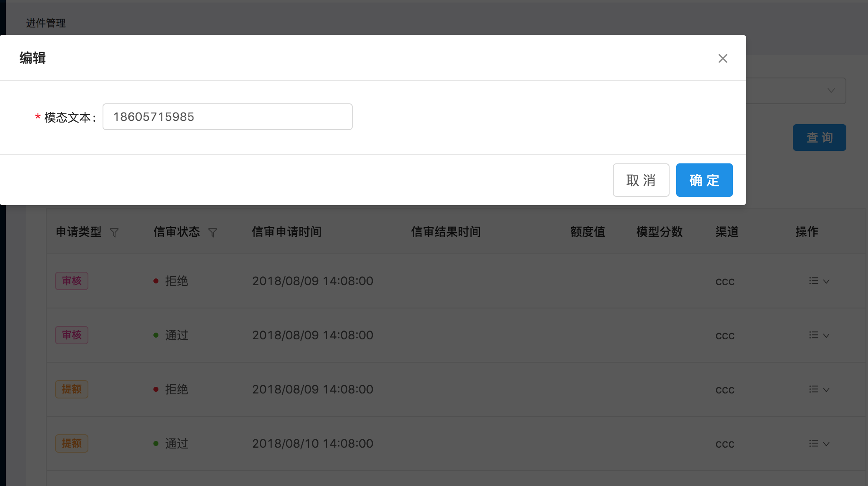Open third row's 操作 list menu icon
The width and height of the screenshot is (868, 486).
[x=813, y=389]
